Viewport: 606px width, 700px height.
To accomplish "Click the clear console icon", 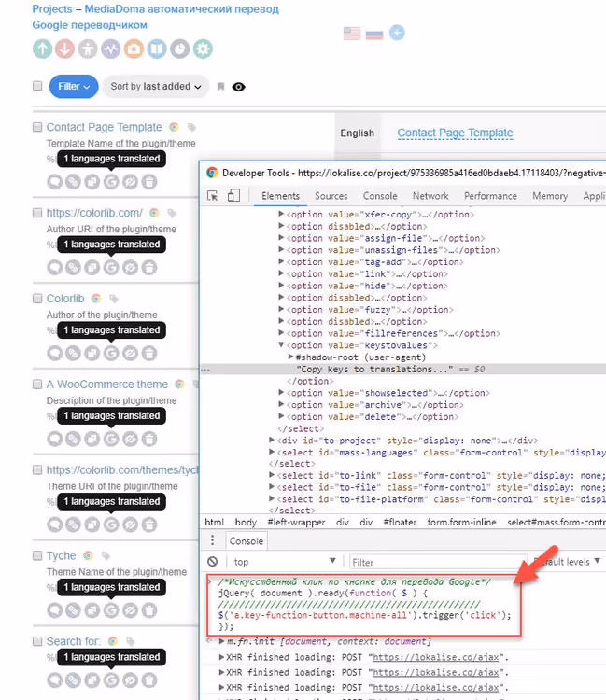I will (213, 562).
